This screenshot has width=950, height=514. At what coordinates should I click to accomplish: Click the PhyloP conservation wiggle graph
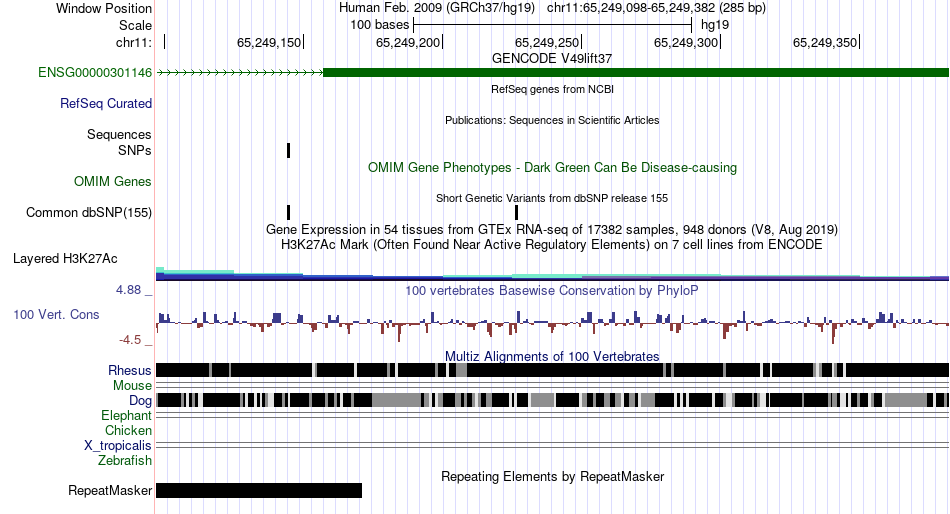(x=552, y=326)
